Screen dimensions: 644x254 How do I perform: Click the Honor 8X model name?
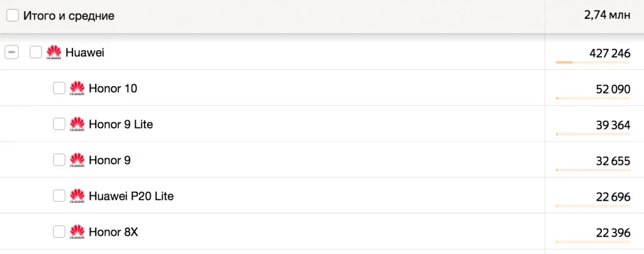click(x=113, y=232)
